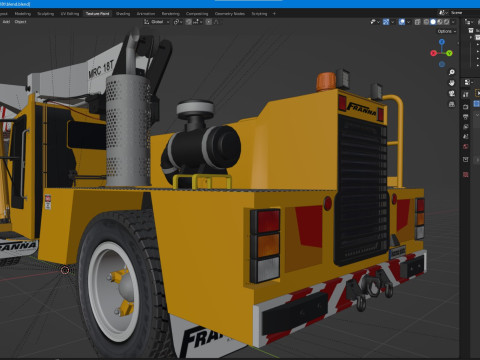Switch to the Sculpting workspace tab

click(x=45, y=14)
